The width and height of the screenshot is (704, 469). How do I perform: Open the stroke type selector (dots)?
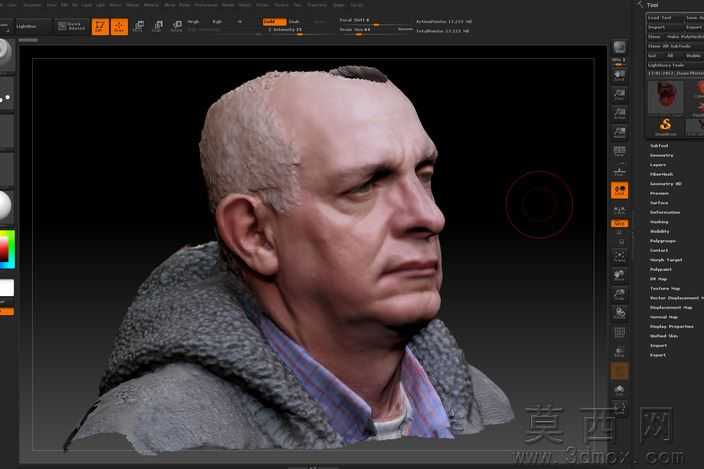point(6,96)
